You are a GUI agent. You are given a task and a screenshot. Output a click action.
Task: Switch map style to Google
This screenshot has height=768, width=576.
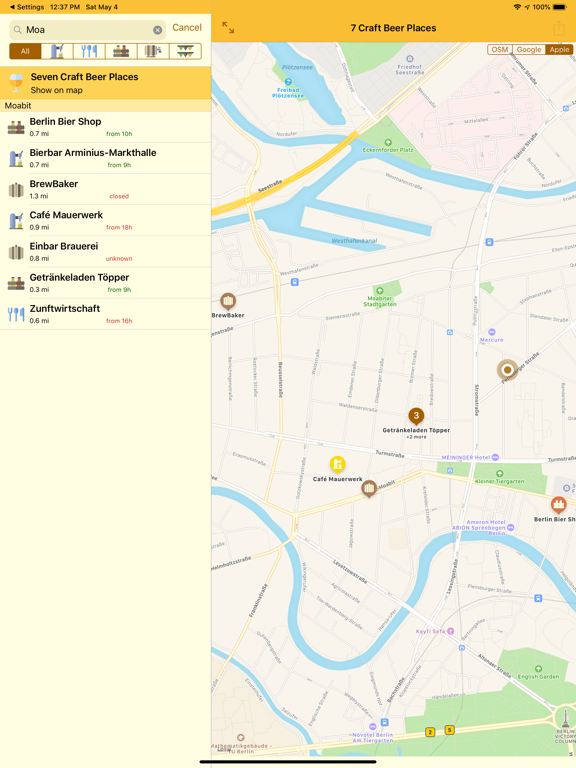coord(528,49)
